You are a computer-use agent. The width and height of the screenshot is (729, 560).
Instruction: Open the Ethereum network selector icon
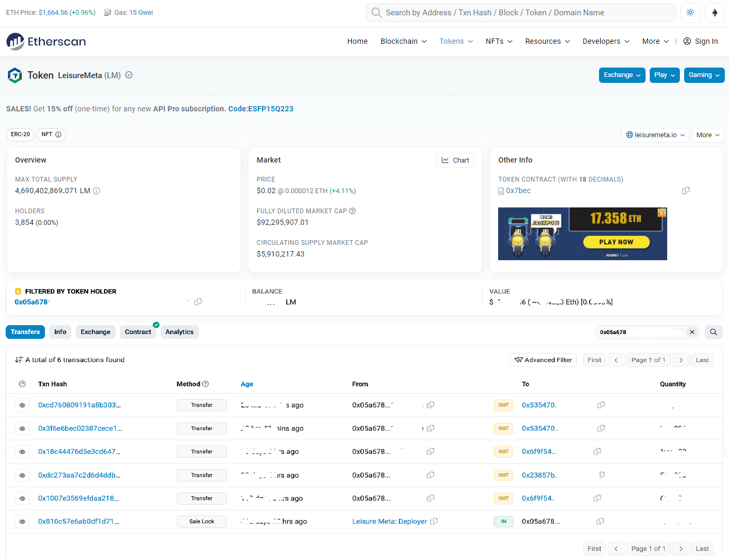(715, 13)
